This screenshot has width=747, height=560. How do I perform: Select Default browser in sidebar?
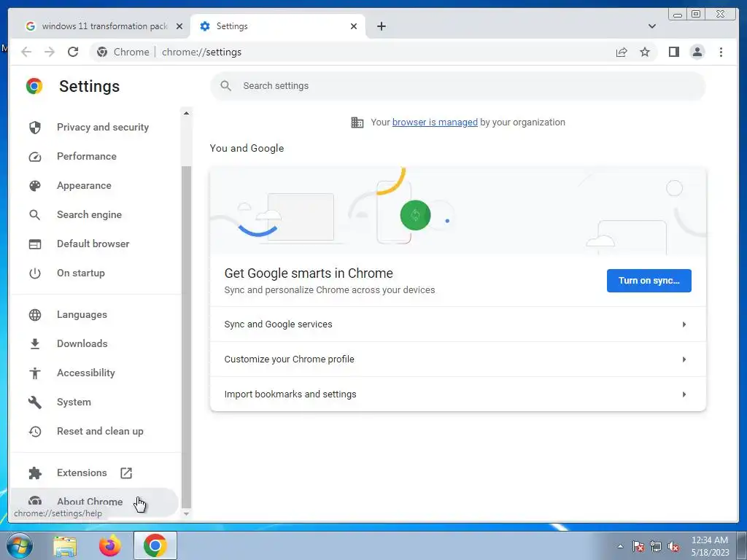pyautogui.click(x=94, y=244)
